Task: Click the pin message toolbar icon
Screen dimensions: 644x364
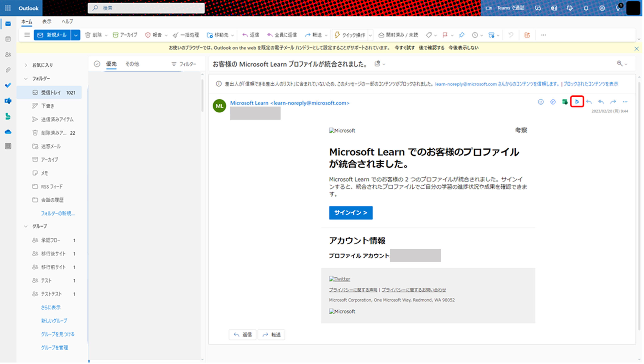Action: pyautogui.click(x=462, y=35)
